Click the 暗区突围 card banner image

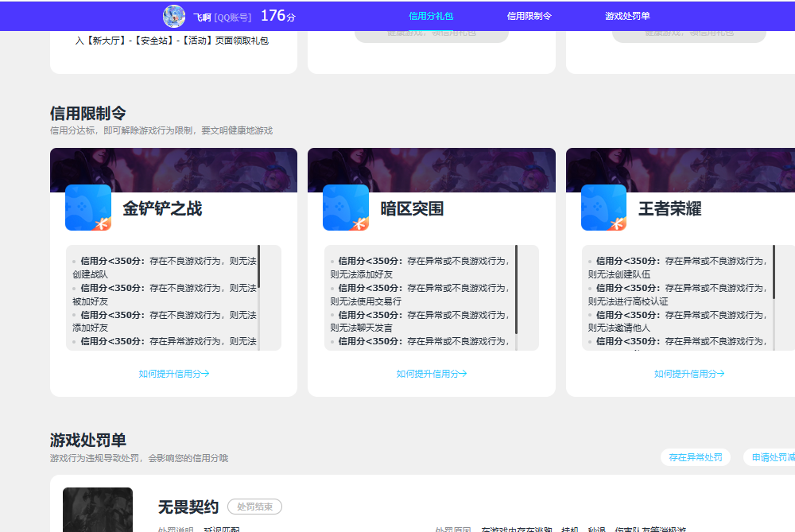point(432,170)
